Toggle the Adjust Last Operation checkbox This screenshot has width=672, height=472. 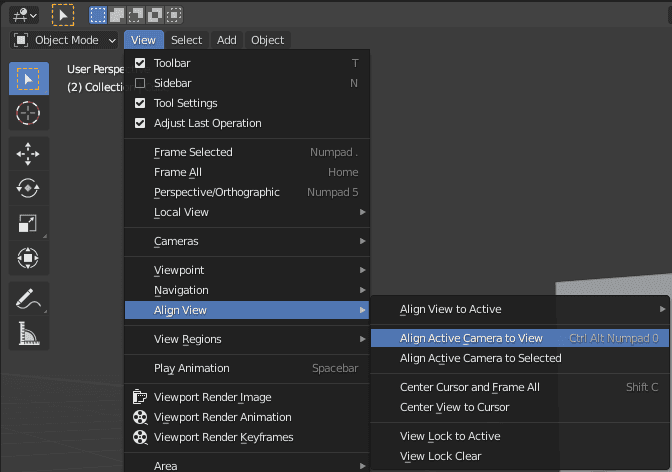[140, 123]
